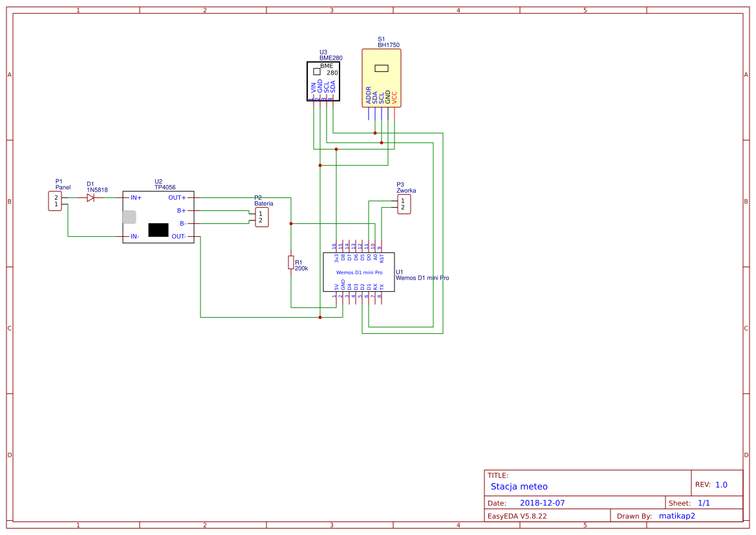Click the VCC pin label on BH1750
756x535 pixels.
coord(394,96)
